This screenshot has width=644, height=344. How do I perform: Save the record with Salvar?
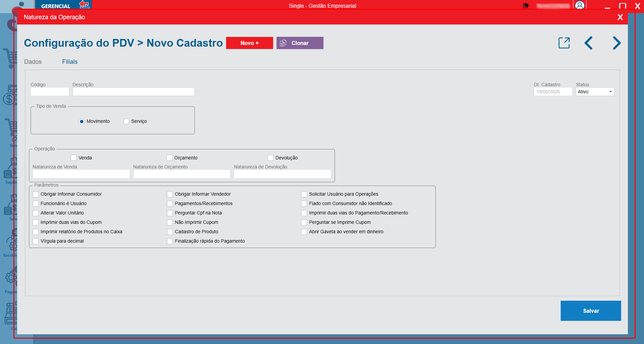tap(591, 311)
